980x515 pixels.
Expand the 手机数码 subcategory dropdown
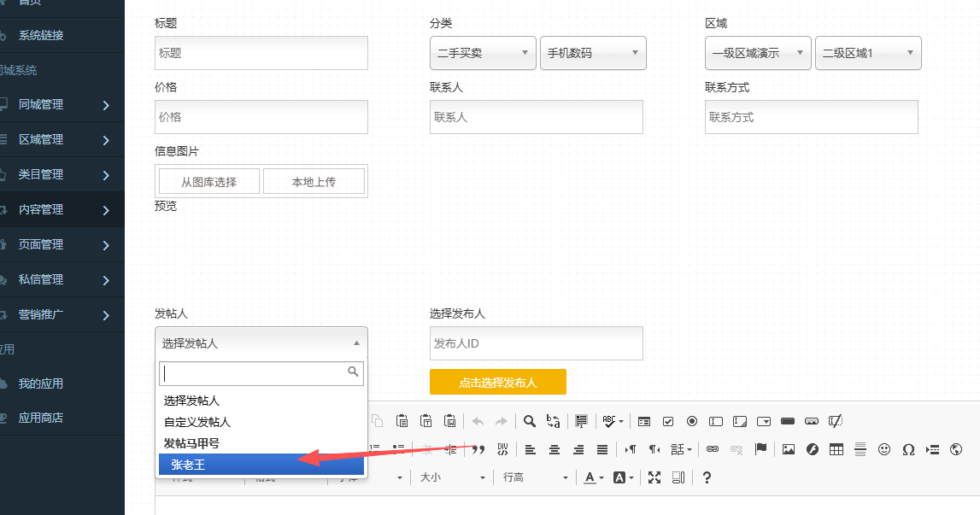593,53
